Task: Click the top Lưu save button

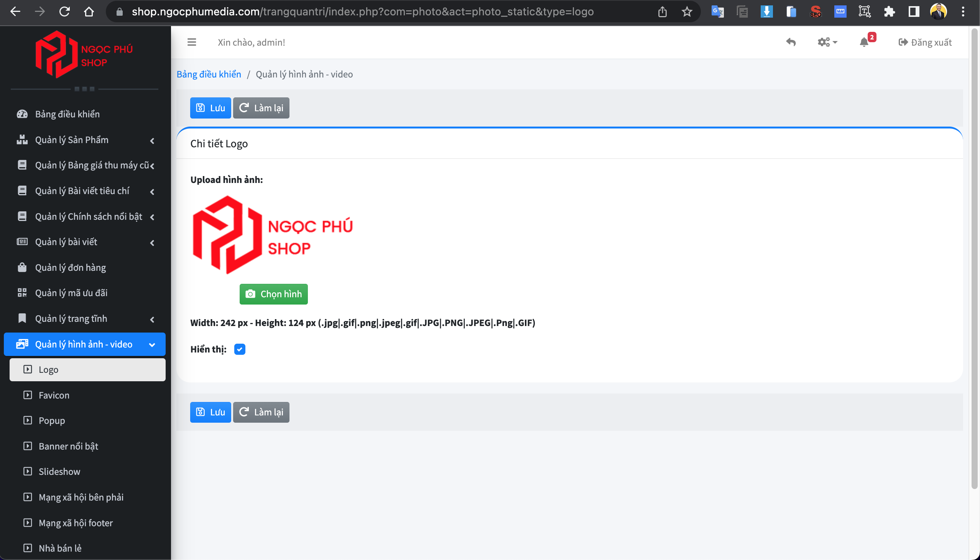Action: point(210,108)
